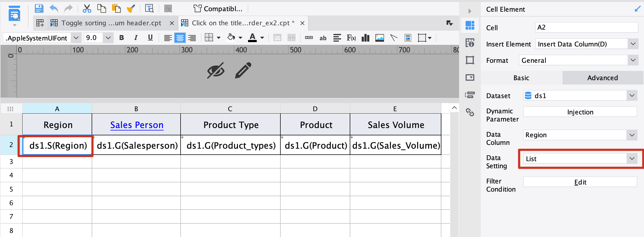Open the font family dropdown
644x237 pixels.
pos(76,38)
